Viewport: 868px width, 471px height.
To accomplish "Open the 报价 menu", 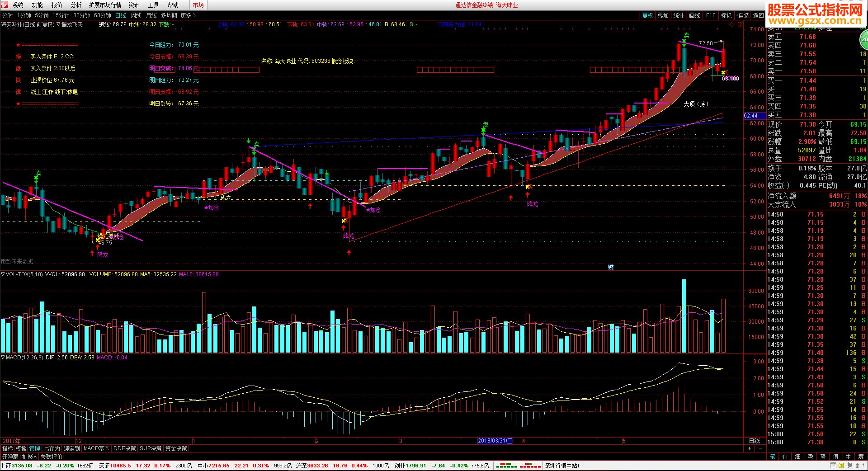I will click(x=57, y=5).
